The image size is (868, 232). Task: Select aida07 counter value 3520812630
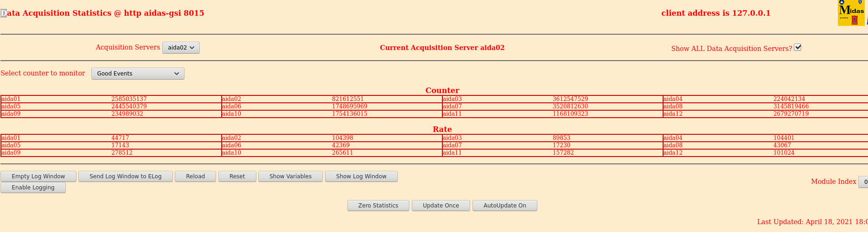click(570, 107)
